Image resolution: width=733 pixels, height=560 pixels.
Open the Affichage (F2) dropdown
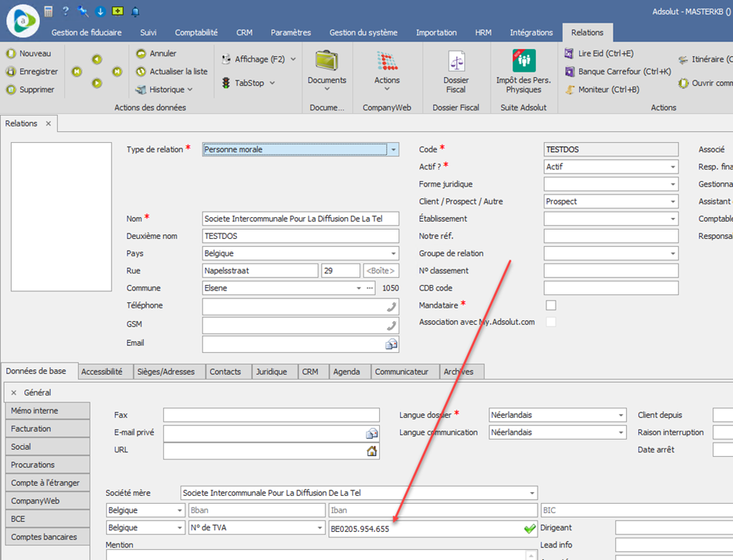[293, 59]
